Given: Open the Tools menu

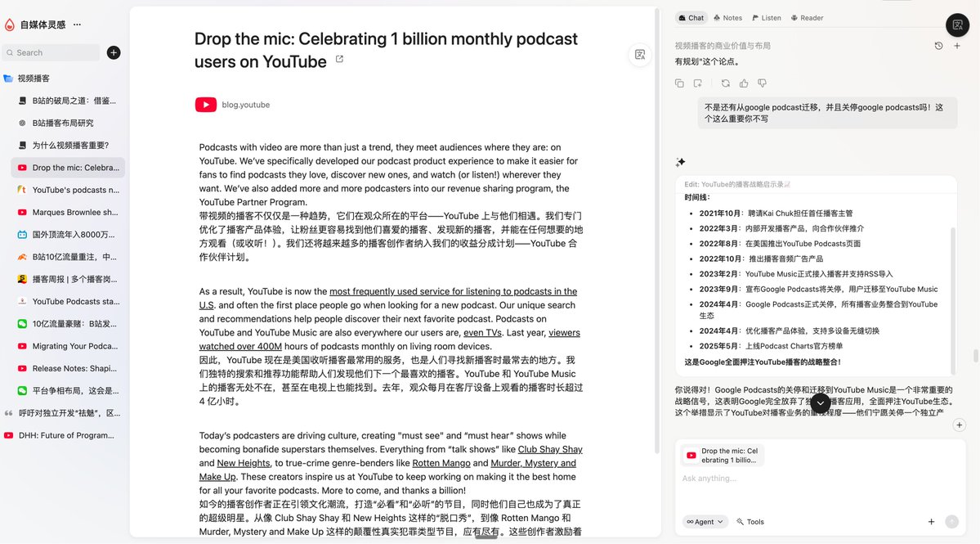Looking at the screenshot, I should pyautogui.click(x=750, y=521).
